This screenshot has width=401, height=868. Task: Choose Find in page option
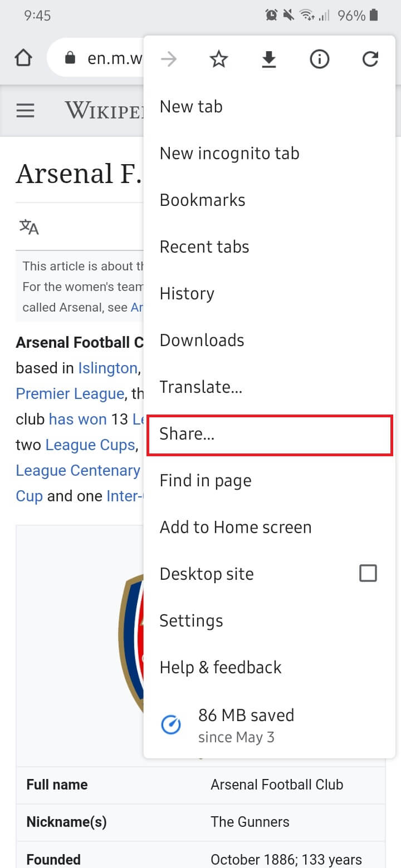[206, 481]
